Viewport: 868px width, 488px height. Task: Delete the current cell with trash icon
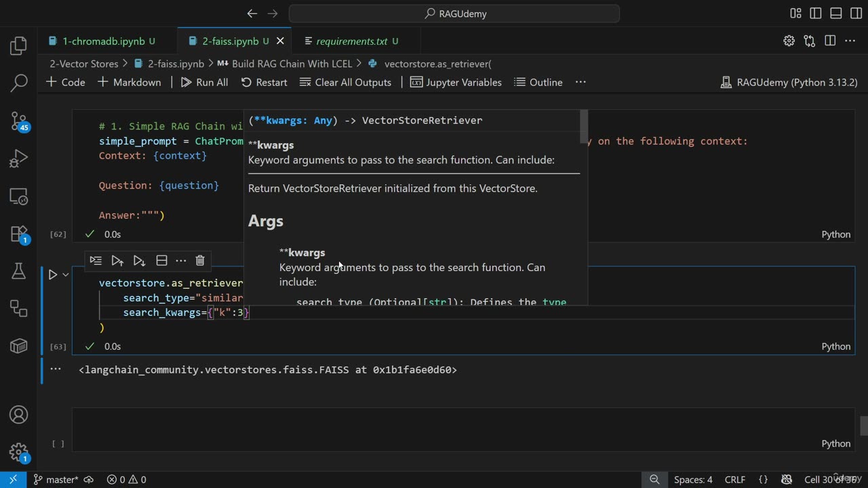click(200, 260)
